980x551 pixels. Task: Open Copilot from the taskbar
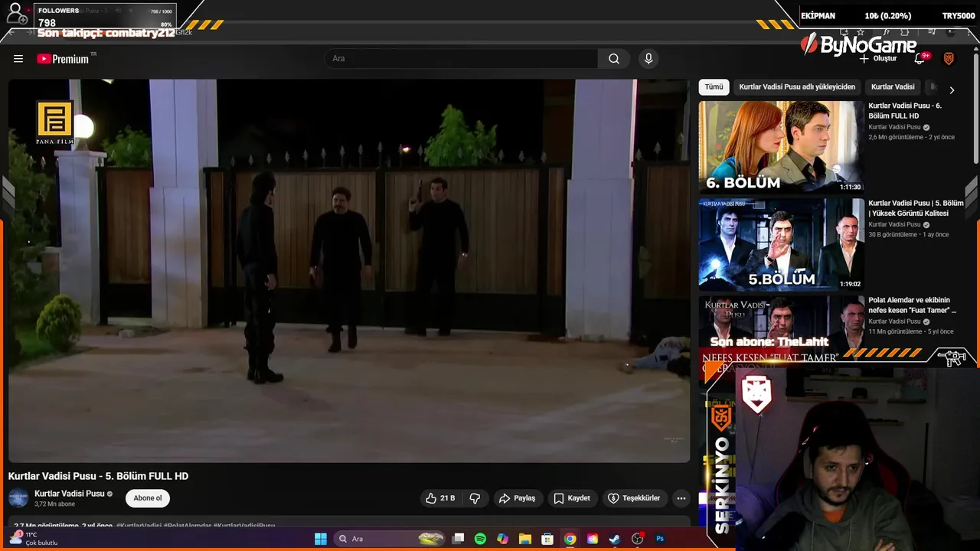click(502, 539)
